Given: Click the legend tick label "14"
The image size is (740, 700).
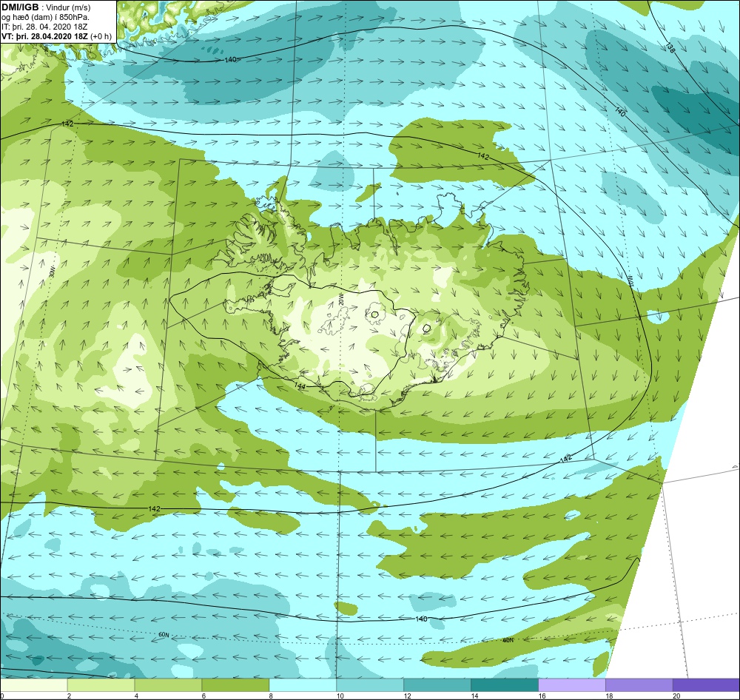Looking at the screenshot, I should (474, 696).
